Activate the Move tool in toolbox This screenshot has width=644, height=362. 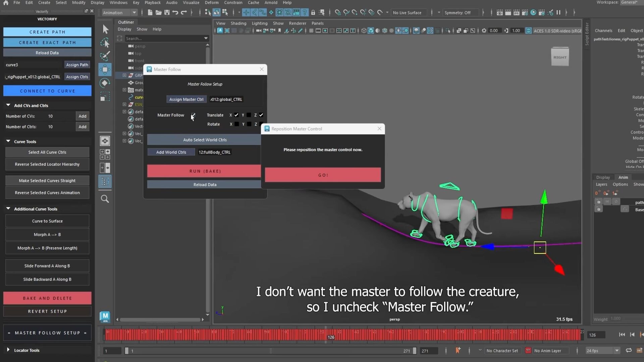[x=105, y=70]
